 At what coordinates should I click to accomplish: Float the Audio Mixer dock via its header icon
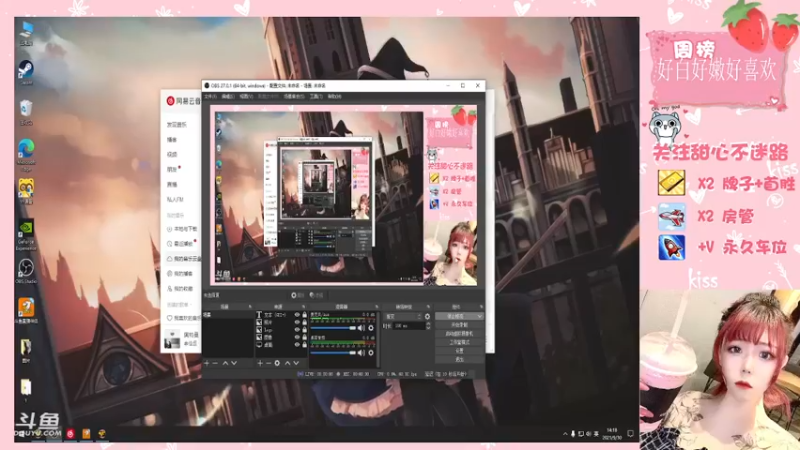click(x=376, y=307)
